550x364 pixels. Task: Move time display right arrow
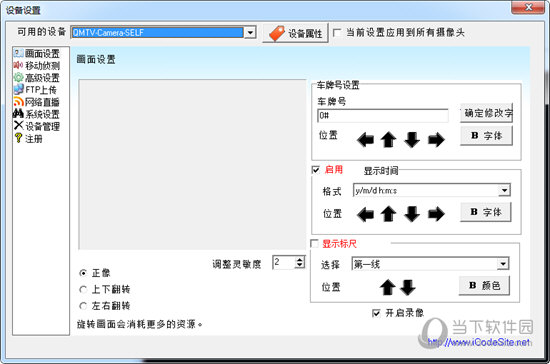tap(436, 214)
